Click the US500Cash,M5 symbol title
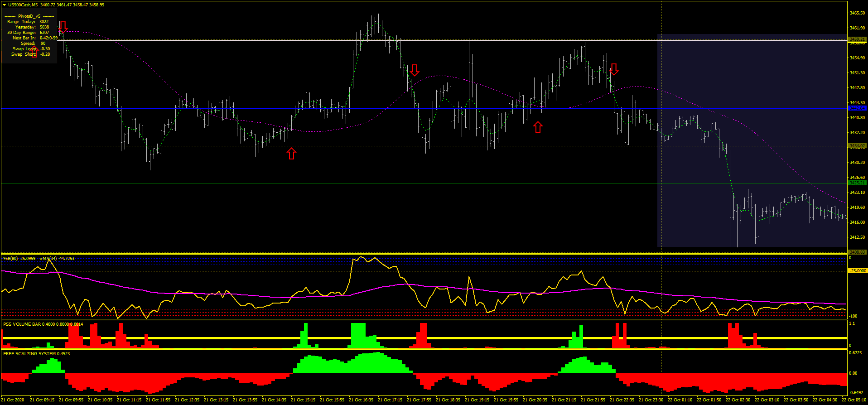Image resolution: width=868 pixels, height=405 pixels. coord(23,5)
